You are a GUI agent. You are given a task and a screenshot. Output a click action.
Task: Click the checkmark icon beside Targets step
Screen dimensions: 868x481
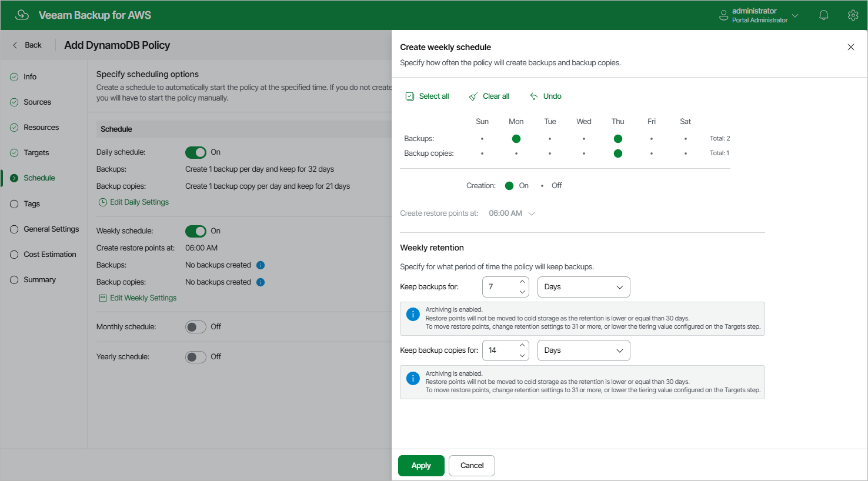click(14, 153)
